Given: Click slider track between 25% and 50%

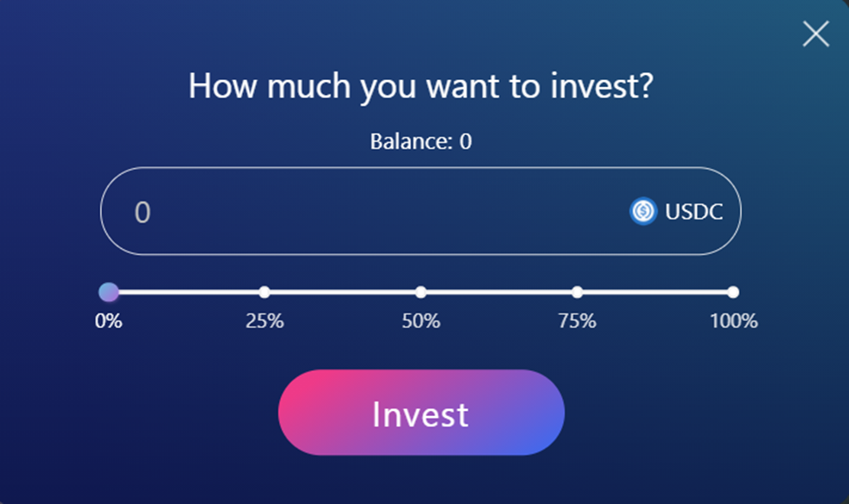Looking at the screenshot, I should coord(342,292).
